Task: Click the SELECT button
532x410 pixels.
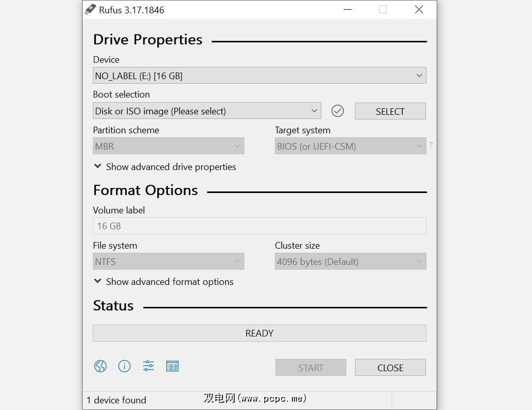Action: click(390, 111)
